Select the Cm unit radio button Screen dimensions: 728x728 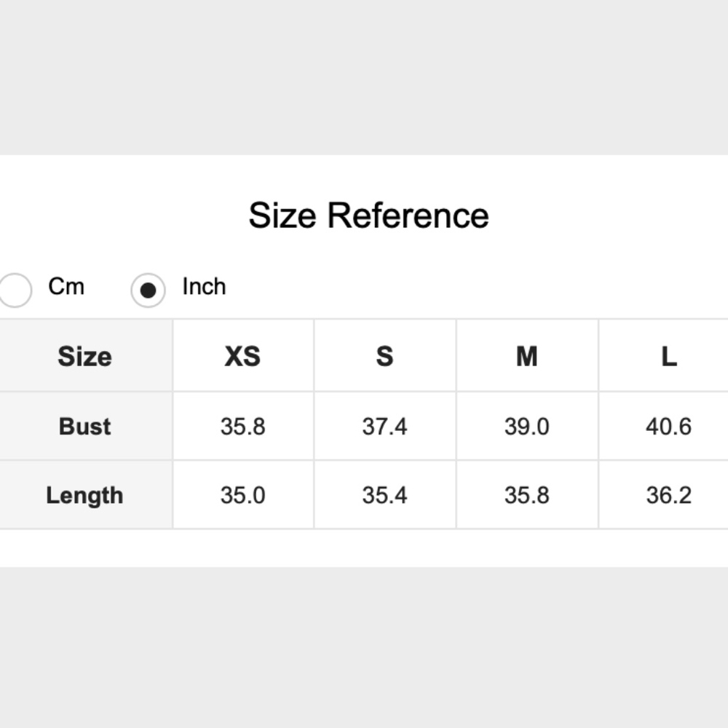[15, 290]
